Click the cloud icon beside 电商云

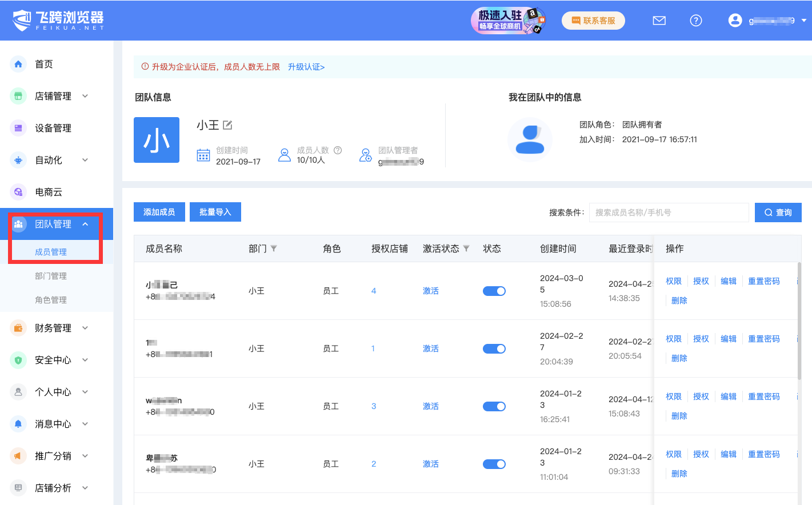click(x=18, y=192)
